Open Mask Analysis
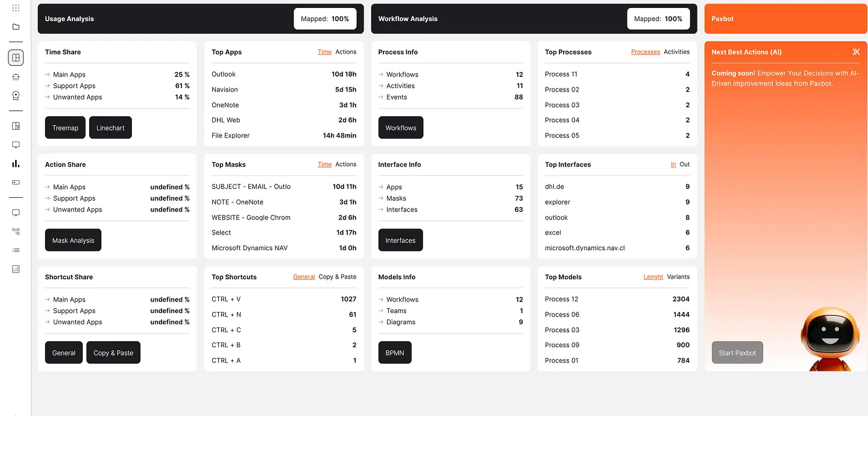This screenshot has width=868, height=463. point(73,241)
